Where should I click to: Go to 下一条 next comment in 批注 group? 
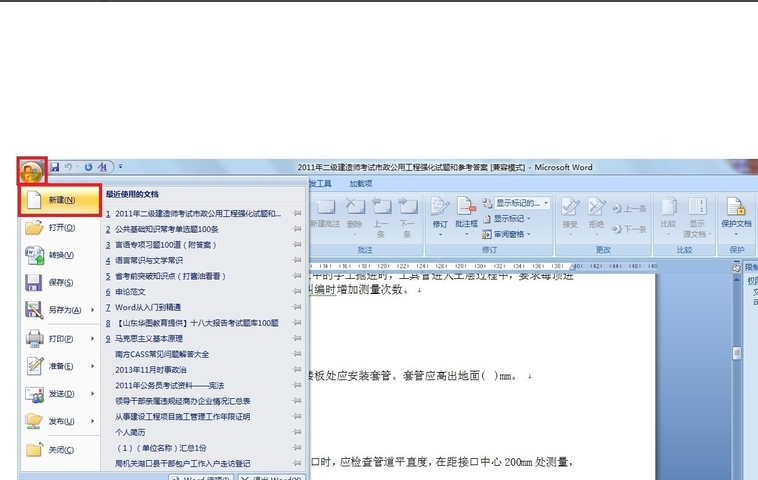[x=407, y=218]
